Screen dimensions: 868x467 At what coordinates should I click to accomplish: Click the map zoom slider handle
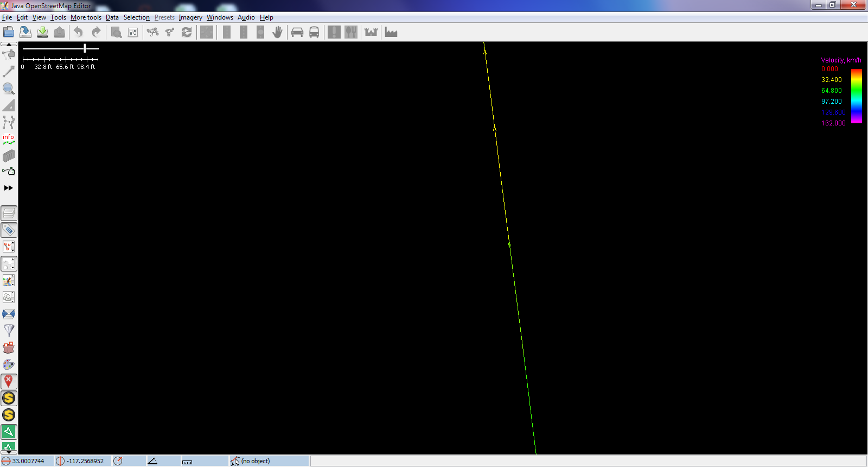tap(85, 48)
